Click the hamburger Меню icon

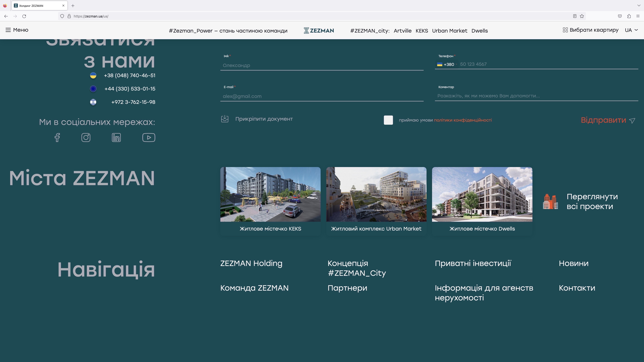[x=8, y=30]
